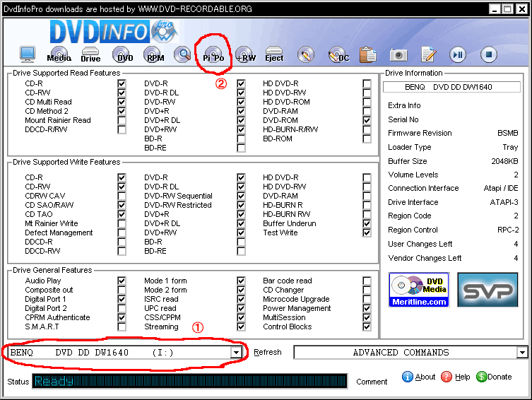Click the play/pause round button
532x400 pixels.
(x=458, y=54)
